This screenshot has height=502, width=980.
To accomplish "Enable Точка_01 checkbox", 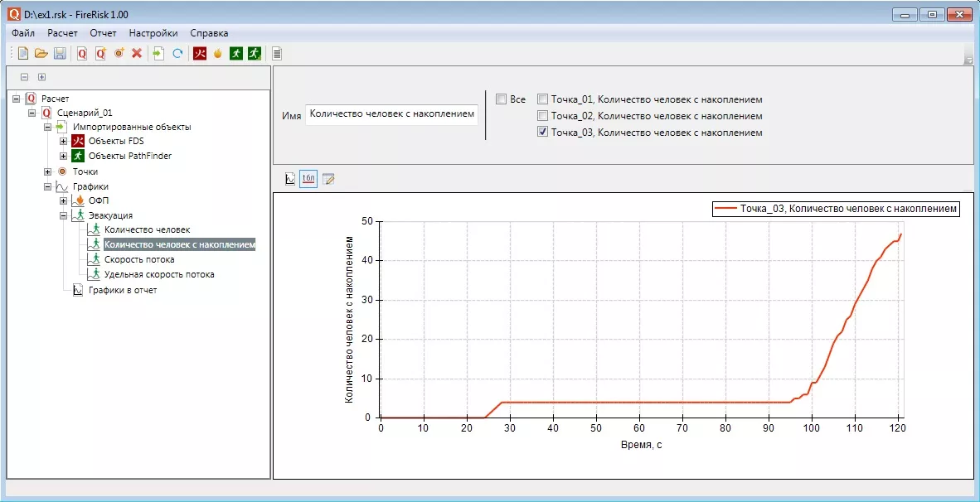I will click(x=542, y=99).
